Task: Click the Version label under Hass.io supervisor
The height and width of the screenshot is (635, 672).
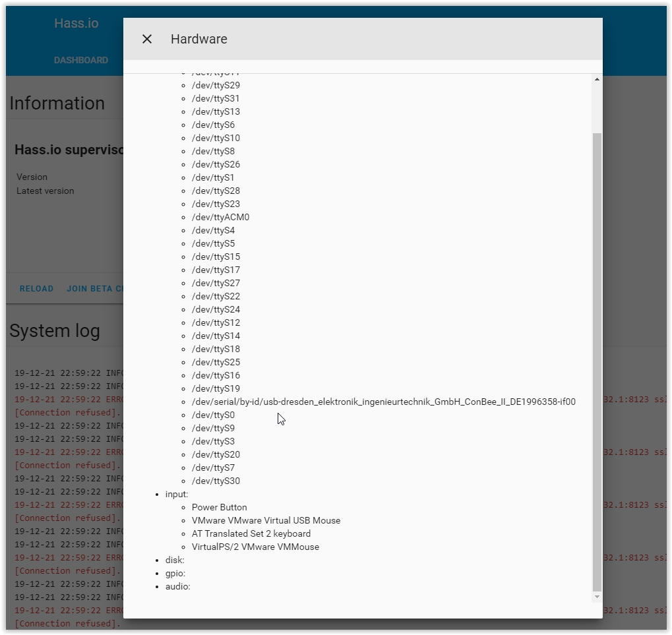Action: (x=32, y=177)
